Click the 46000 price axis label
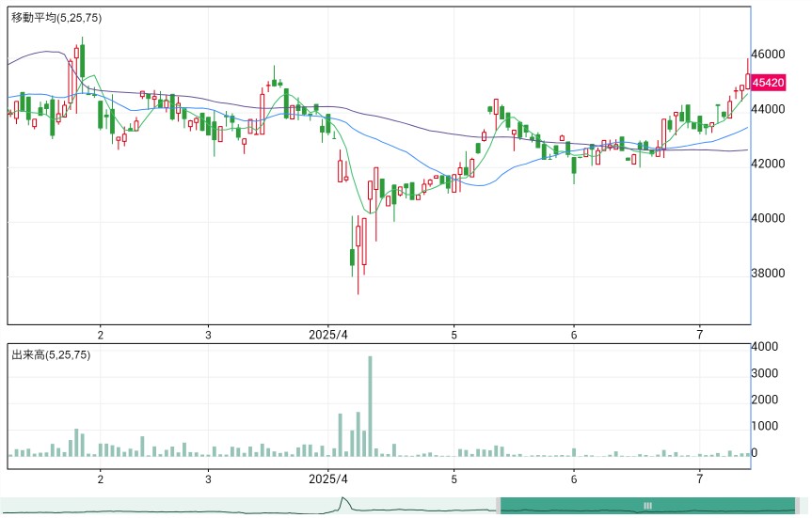The height and width of the screenshot is (518, 812). coord(768,55)
